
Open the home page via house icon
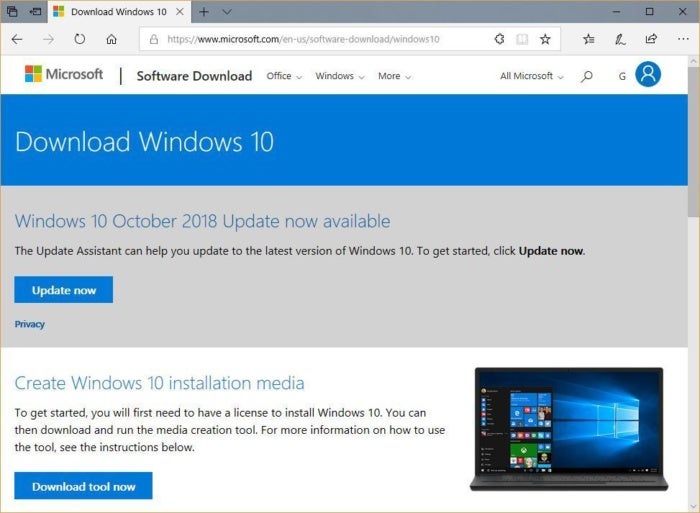[x=111, y=39]
